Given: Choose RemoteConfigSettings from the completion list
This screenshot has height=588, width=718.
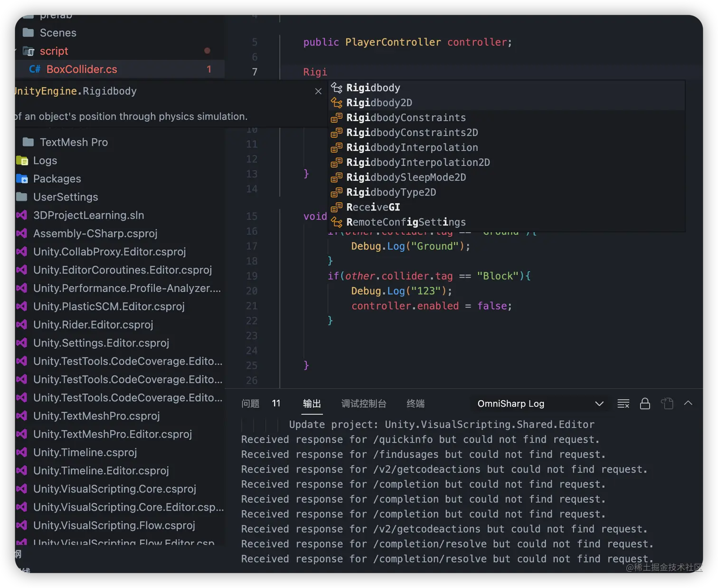Looking at the screenshot, I should [507, 222].
